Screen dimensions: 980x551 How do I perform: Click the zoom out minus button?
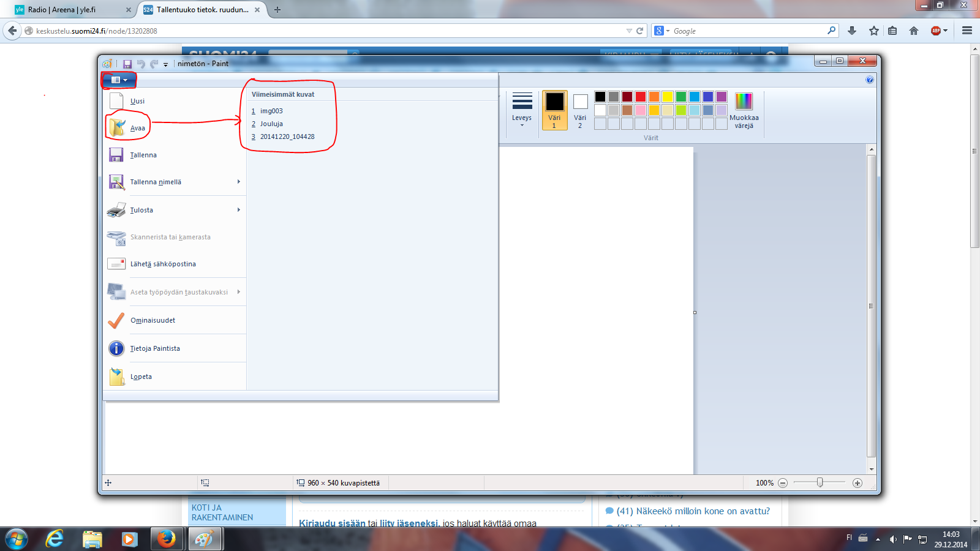(x=783, y=483)
